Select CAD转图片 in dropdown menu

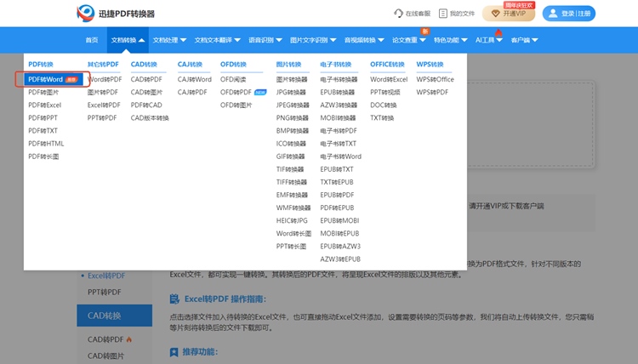[x=146, y=93]
